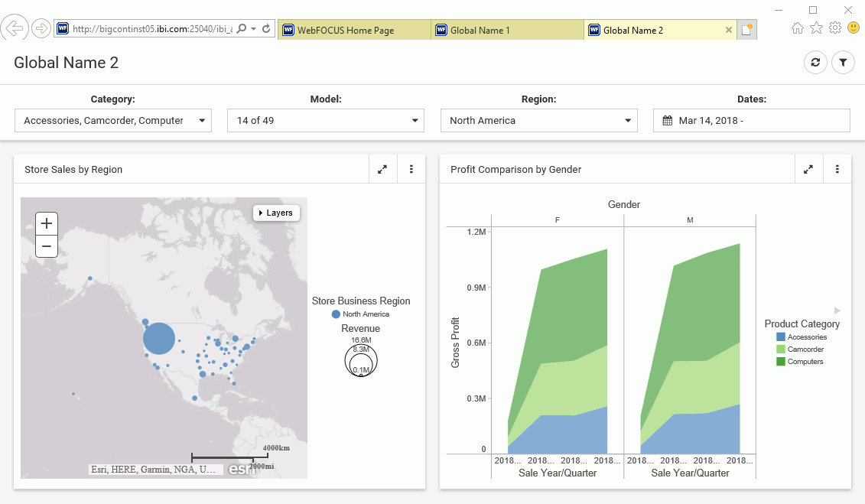Open the Category dropdown
This screenshot has width=865, height=504.
coord(113,121)
